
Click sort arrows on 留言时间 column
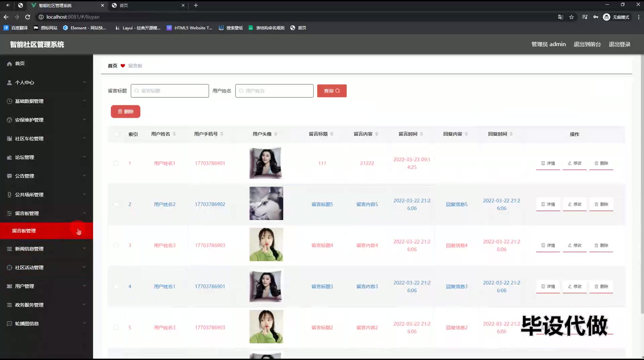click(x=421, y=134)
